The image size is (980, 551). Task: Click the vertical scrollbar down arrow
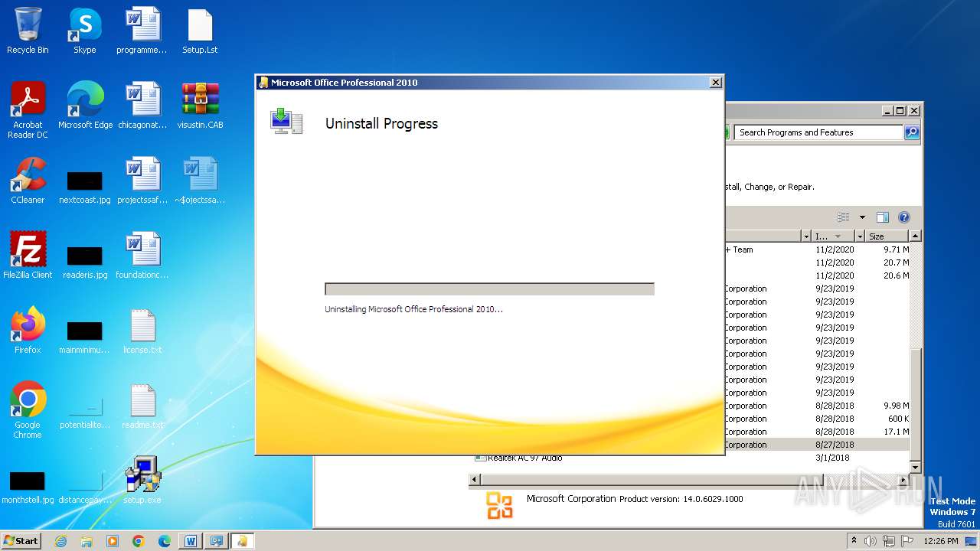[915, 466]
